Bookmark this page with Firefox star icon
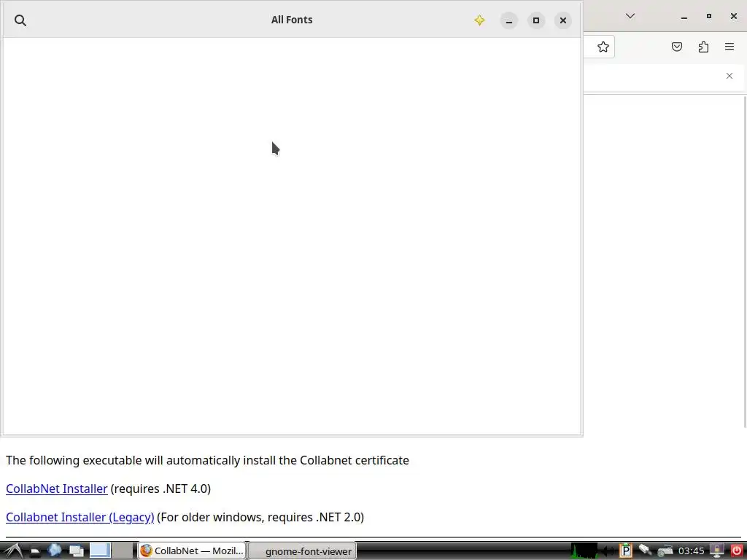Viewport: 747px width, 560px height. [x=603, y=47]
